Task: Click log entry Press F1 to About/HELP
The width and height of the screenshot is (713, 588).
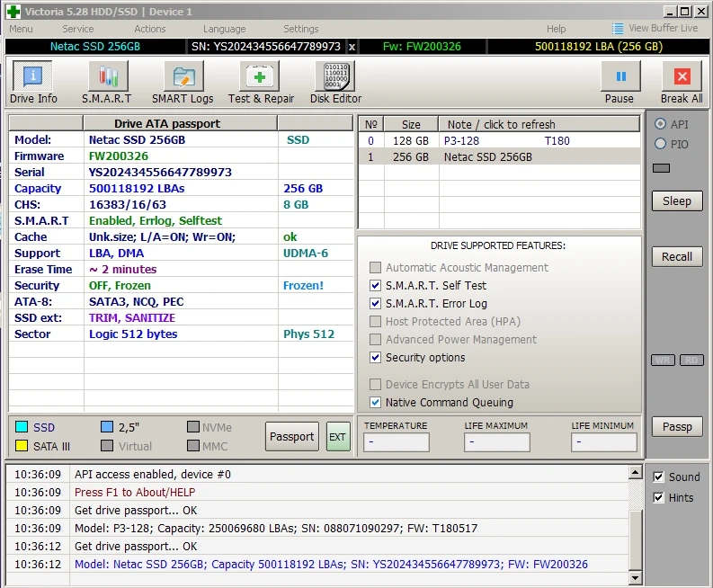Action: 135,492
